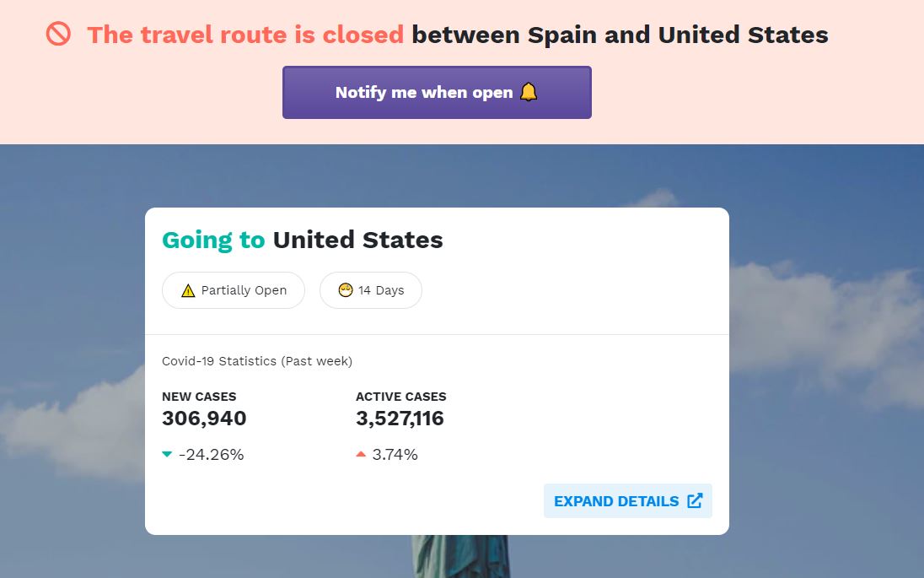Select the Partially Open status pill

click(x=234, y=290)
